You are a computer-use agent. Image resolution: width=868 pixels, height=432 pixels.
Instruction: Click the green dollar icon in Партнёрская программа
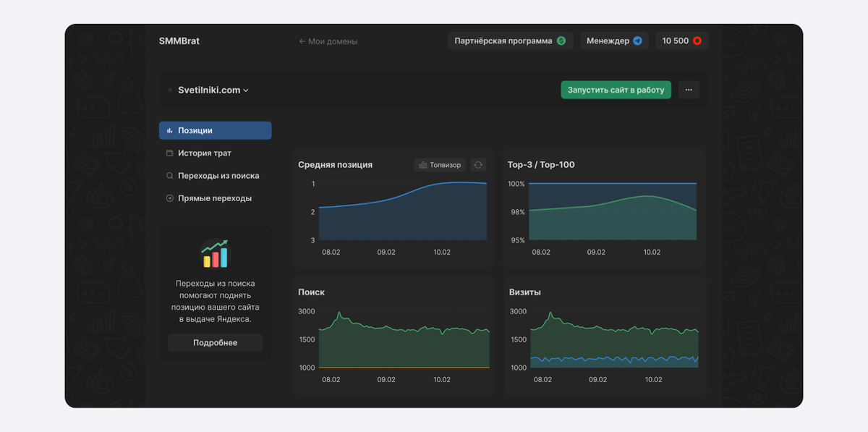click(x=561, y=41)
